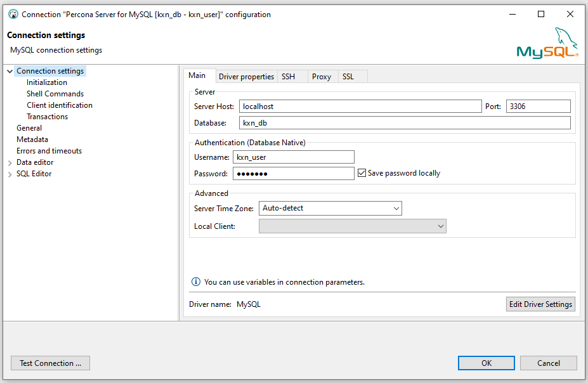Select SQL Editor in the tree
The width and height of the screenshot is (588, 383).
coord(34,174)
